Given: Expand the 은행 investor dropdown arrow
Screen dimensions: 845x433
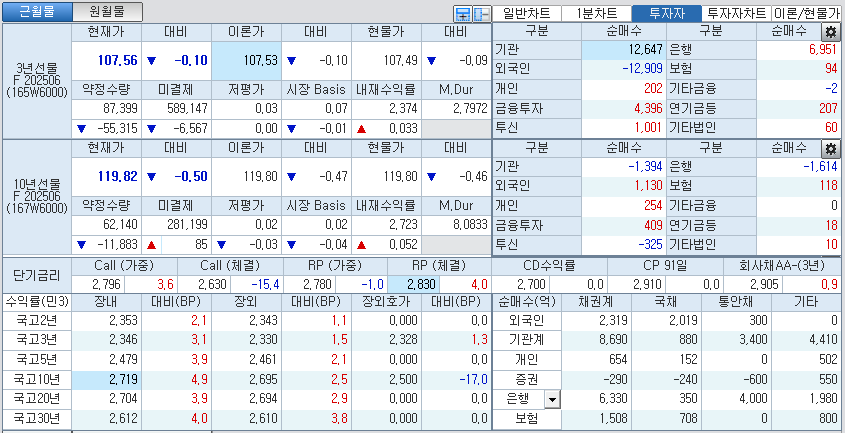Looking at the screenshot, I should (552, 399).
